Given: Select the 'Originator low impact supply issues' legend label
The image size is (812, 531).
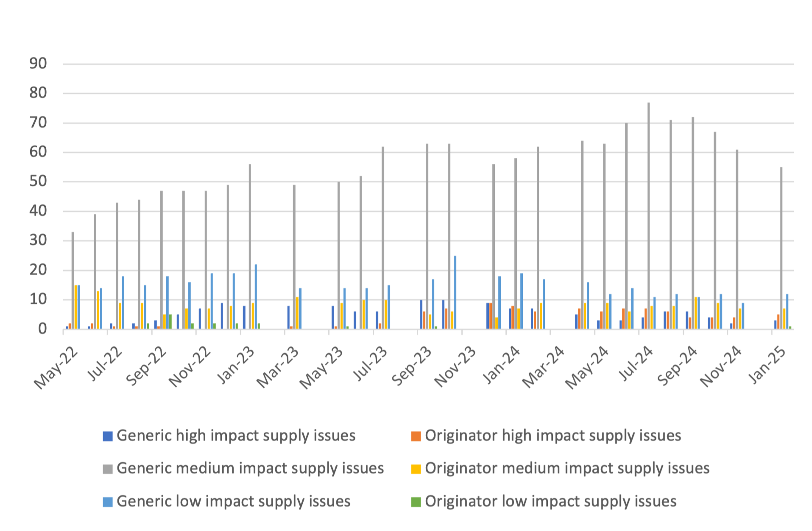Looking at the screenshot, I should click(x=550, y=502).
